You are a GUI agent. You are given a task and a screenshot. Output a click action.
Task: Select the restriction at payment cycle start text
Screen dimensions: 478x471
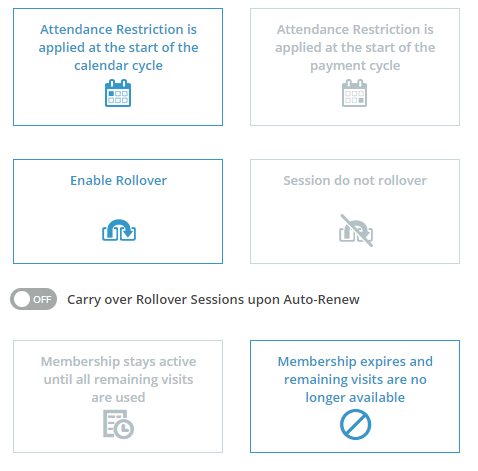coord(355,47)
